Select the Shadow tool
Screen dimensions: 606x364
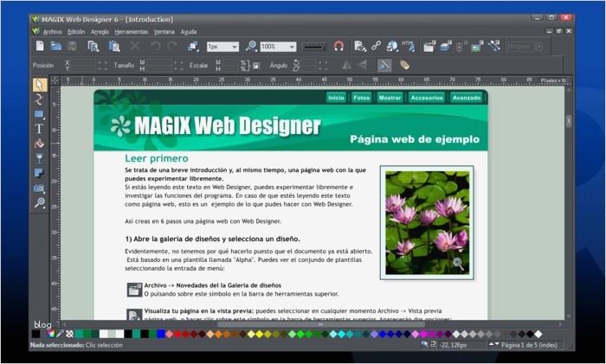(39, 173)
